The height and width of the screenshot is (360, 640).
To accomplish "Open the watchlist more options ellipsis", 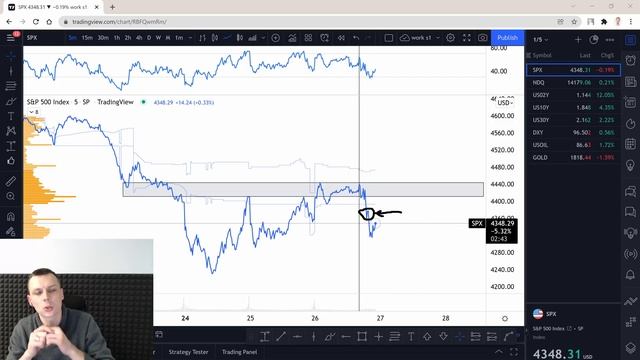I will [x=610, y=40].
